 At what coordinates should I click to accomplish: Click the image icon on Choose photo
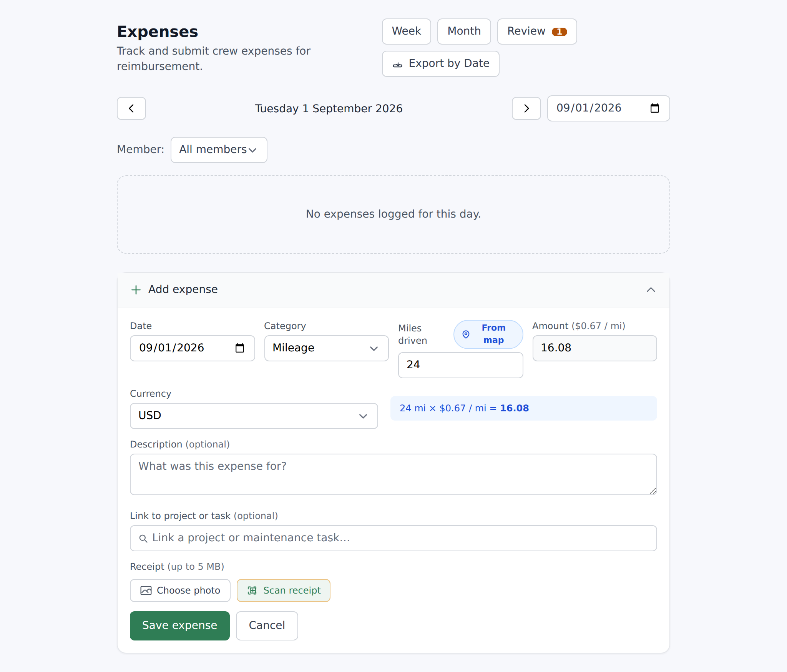tap(146, 590)
